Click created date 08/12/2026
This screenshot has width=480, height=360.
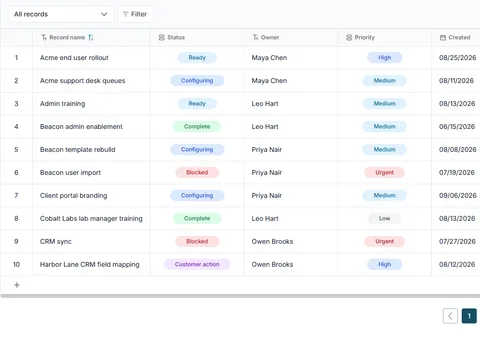pos(457,265)
